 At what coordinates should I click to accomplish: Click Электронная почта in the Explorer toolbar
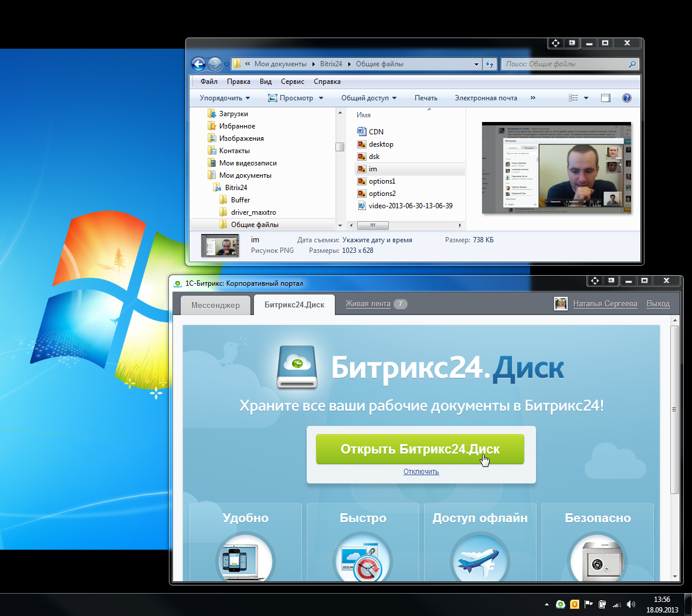point(486,98)
